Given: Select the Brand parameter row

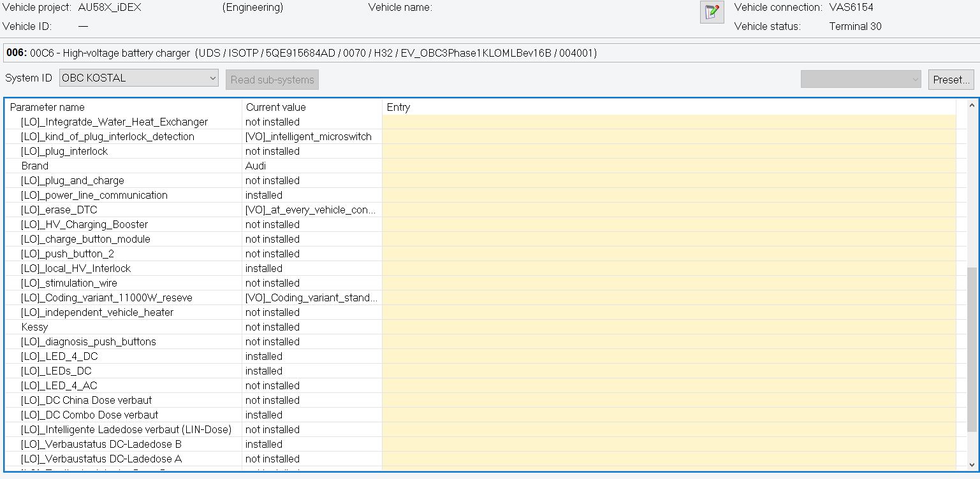Looking at the screenshot, I should click(35, 166).
